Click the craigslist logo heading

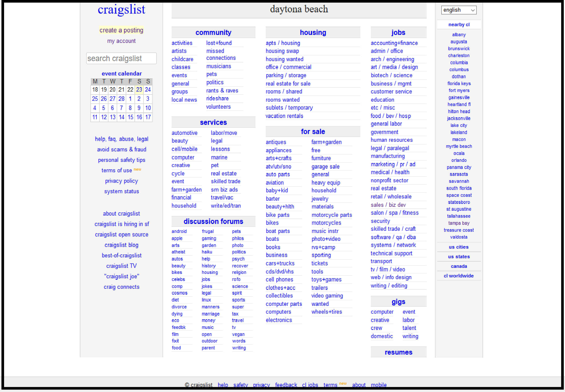click(x=121, y=9)
